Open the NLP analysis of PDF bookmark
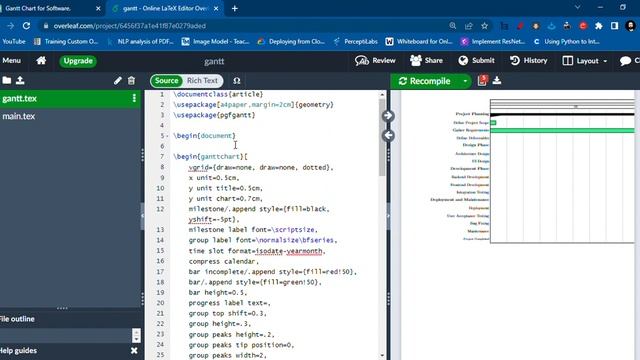Screen dimensions: 640x360 coord(140,41)
